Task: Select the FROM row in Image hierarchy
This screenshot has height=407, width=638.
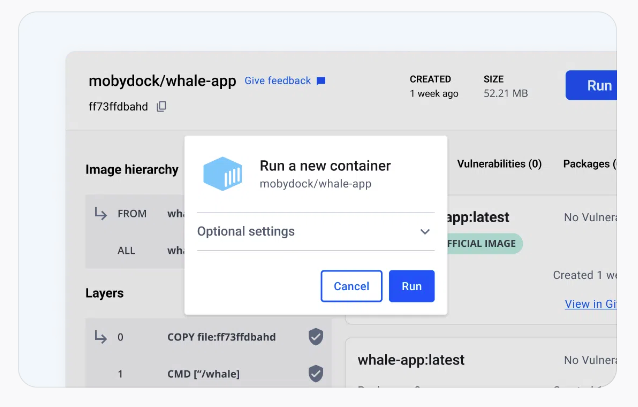Action: pos(135,214)
